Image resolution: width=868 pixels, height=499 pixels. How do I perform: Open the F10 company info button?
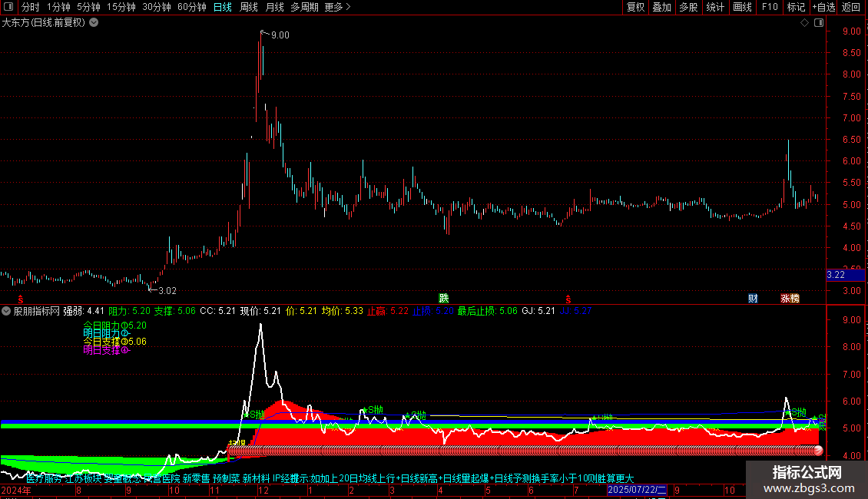click(770, 7)
